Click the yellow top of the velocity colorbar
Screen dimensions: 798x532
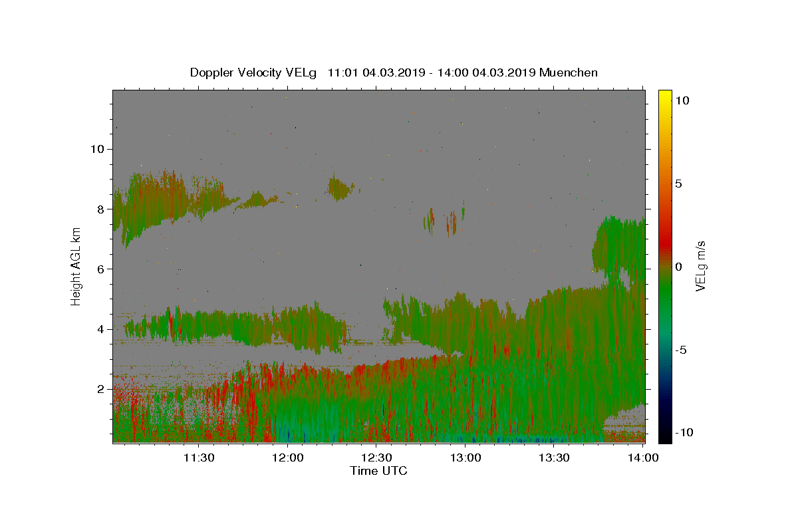click(664, 96)
